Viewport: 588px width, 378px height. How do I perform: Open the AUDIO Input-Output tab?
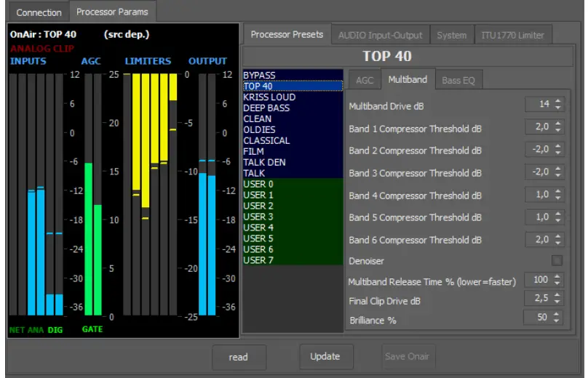click(381, 35)
